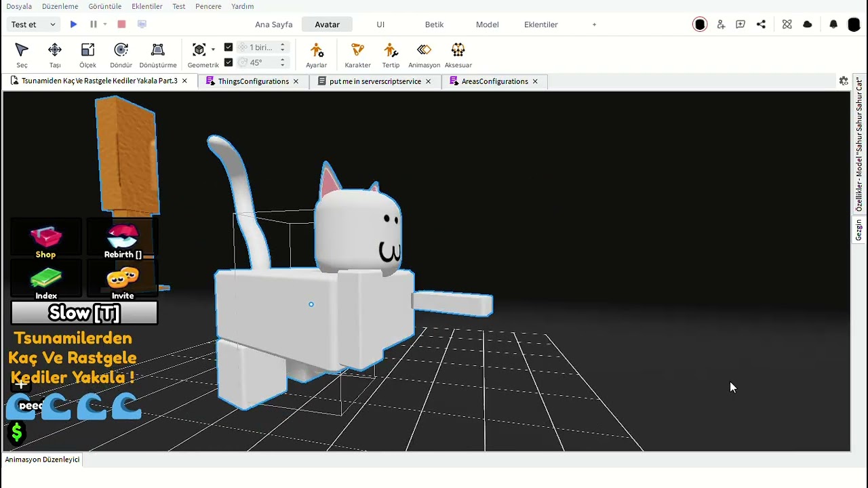Pause the running test
Image resolution: width=868 pixels, height=488 pixels.
pyautogui.click(x=94, y=24)
